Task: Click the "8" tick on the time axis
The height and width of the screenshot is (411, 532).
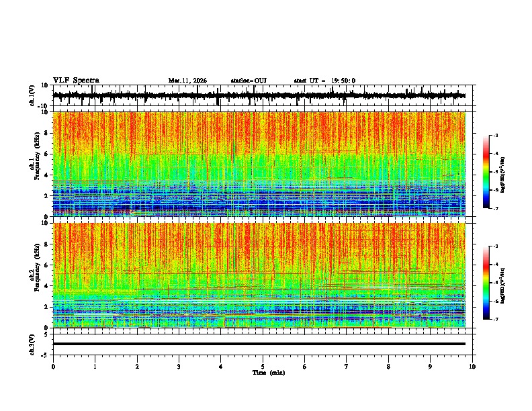Action: click(388, 367)
